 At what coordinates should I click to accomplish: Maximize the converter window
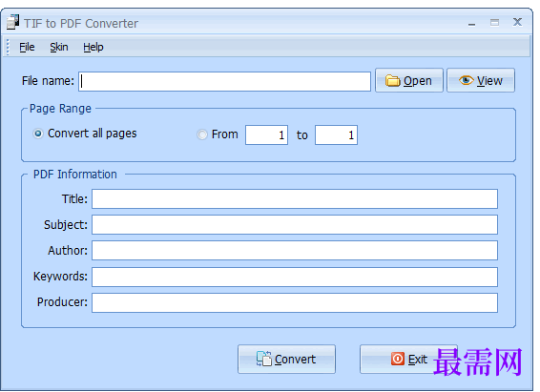tap(494, 23)
